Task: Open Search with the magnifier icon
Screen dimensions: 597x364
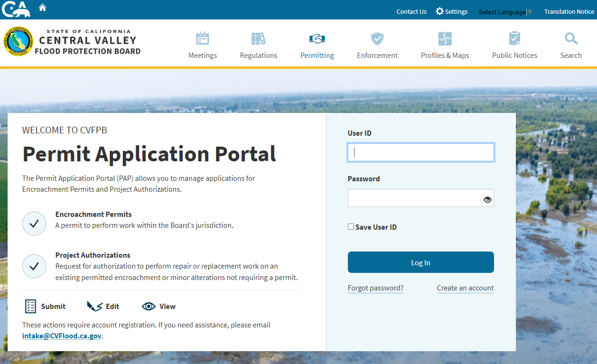Action: [571, 38]
